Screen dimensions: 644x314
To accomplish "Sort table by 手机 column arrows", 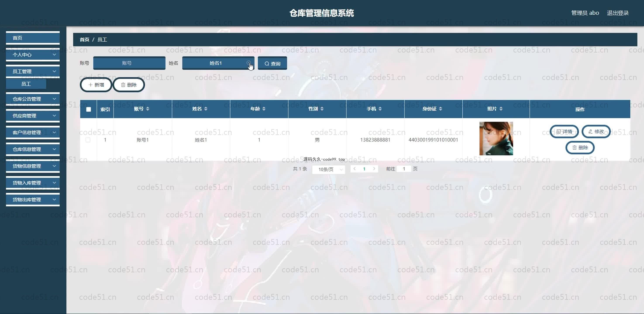I will [x=380, y=109].
